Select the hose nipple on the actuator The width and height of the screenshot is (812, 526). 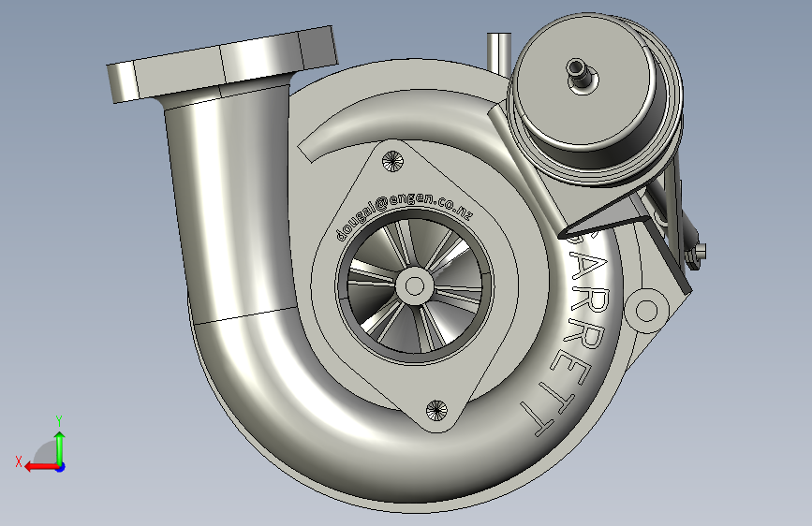pos(580,74)
